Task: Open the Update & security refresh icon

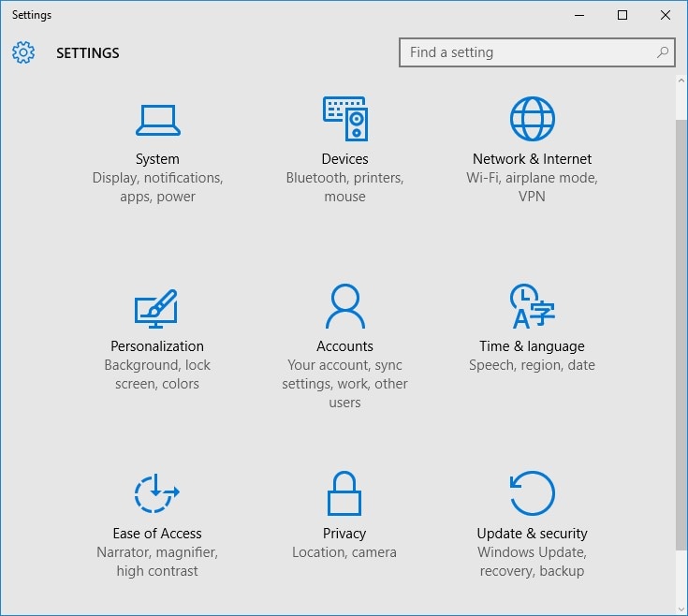Action: pyautogui.click(x=533, y=493)
